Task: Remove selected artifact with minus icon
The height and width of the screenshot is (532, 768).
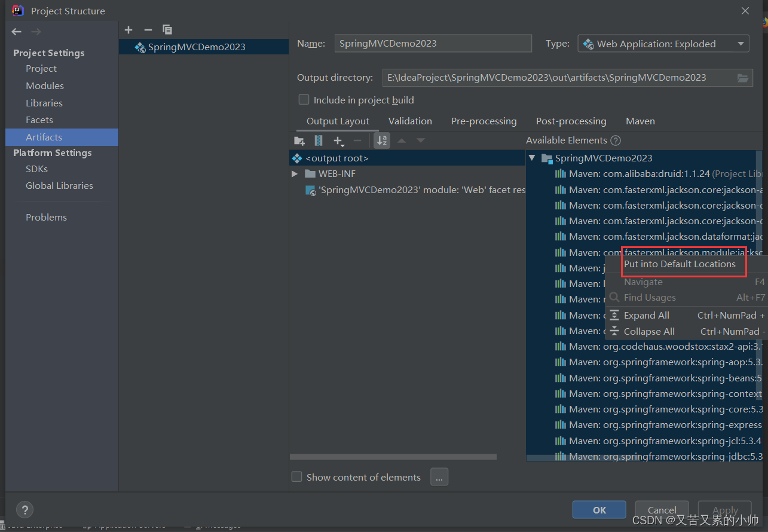Action: [x=148, y=30]
